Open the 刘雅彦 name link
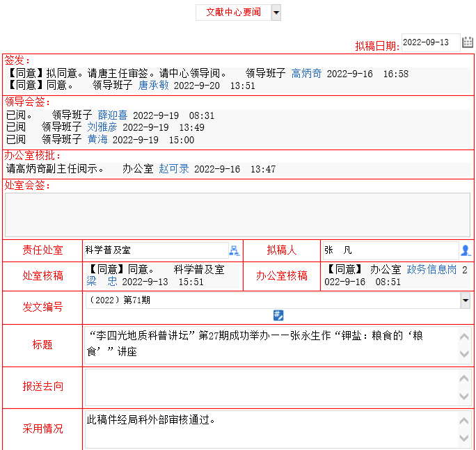The width and height of the screenshot is (476, 450). [x=102, y=127]
